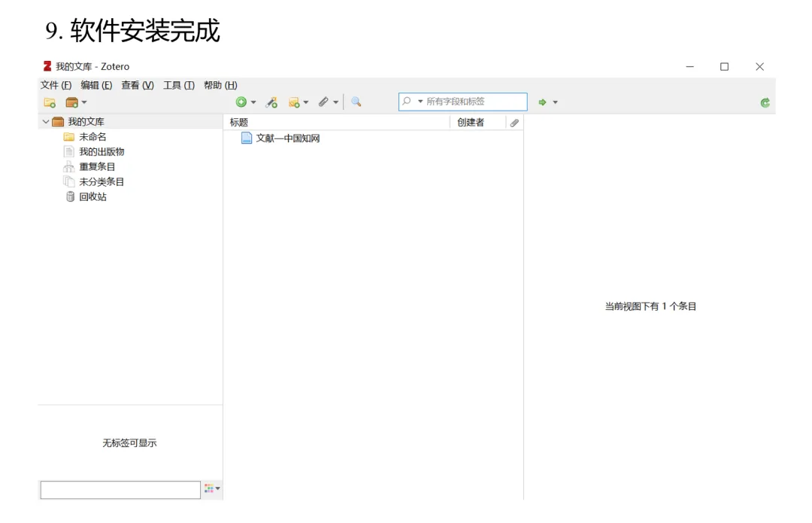Image resolution: width=812 pixels, height=523 pixels.
Task: Click the tag filter input field
Action: click(120, 490)
